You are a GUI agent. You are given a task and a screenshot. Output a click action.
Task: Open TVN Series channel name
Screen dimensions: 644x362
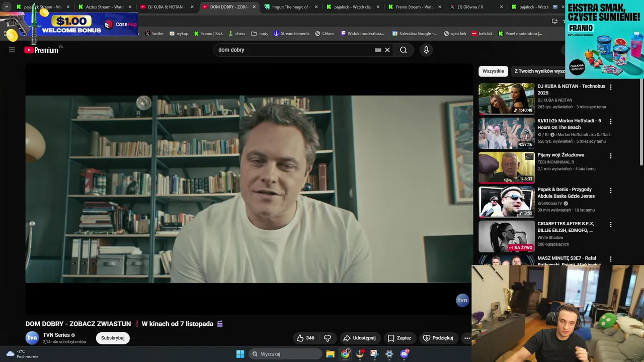coord(56,335)
